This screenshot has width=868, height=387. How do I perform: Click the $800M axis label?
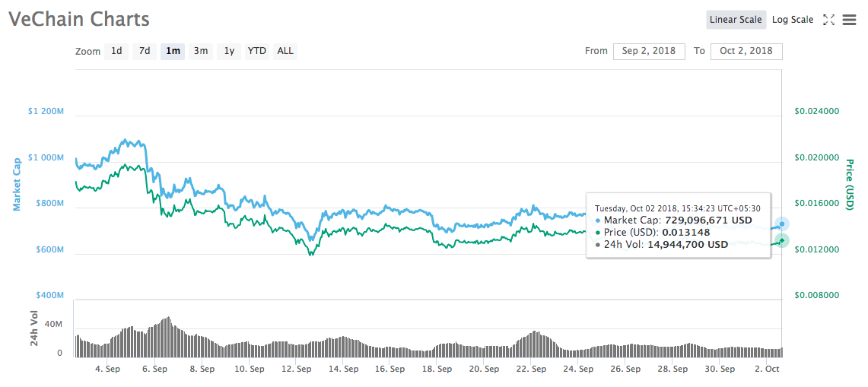(x=49, y=205)
